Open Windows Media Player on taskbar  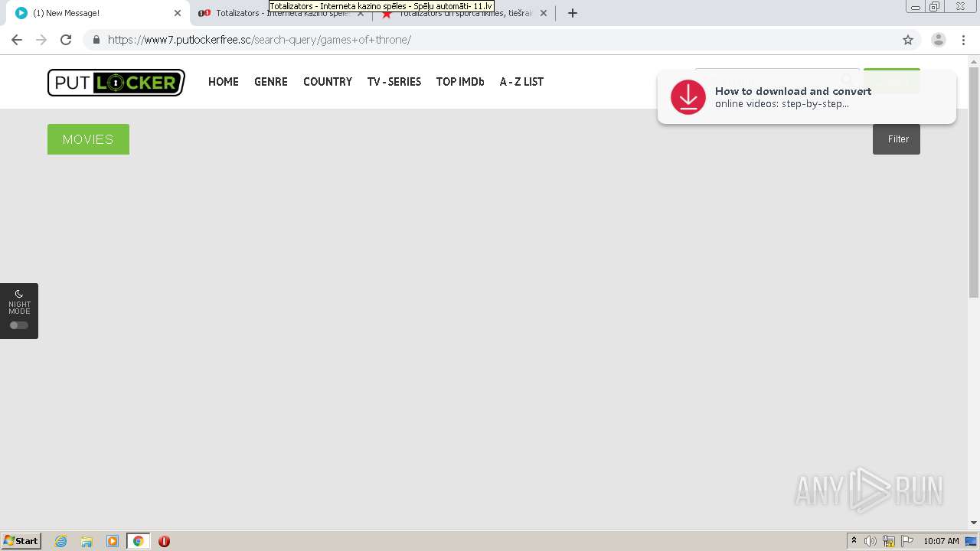pyautogui.click(x=113, y=541)
